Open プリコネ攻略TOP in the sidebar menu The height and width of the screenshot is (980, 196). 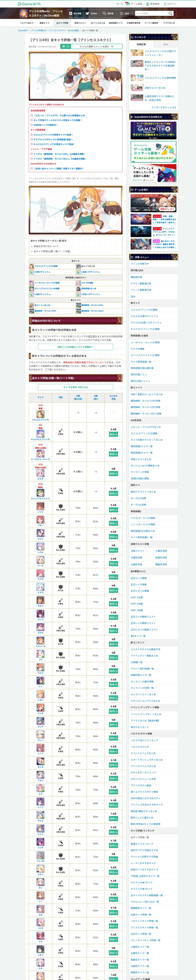point(140,264)
